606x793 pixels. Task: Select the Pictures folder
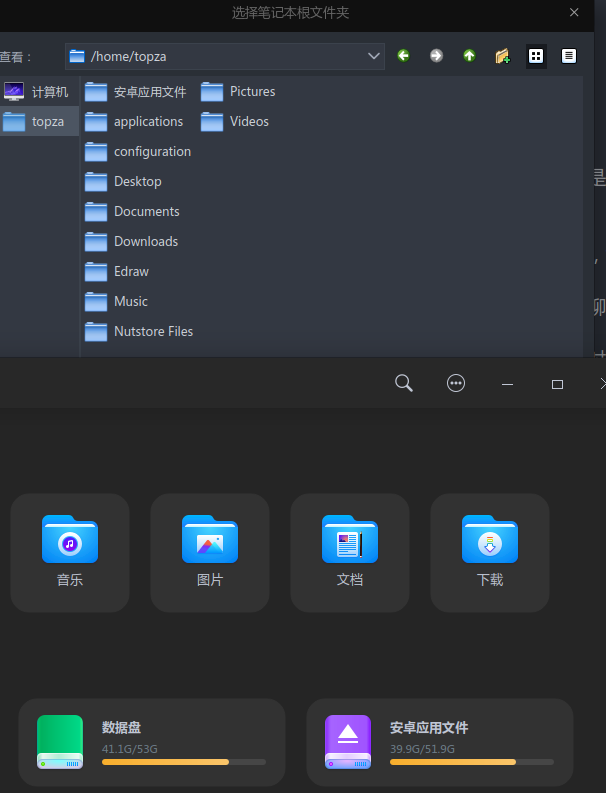coord(238,92)
